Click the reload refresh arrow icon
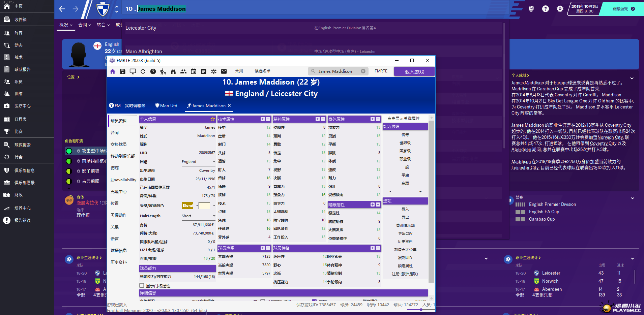This screenshot has height=315, width=644. tap(143, 71)
